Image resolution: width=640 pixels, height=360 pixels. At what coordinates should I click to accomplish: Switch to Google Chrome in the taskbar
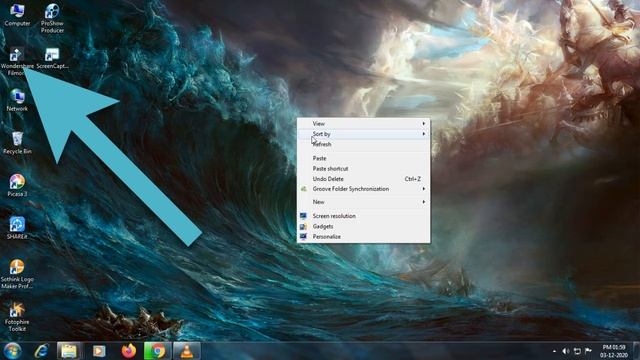click(x=158, y=351)
